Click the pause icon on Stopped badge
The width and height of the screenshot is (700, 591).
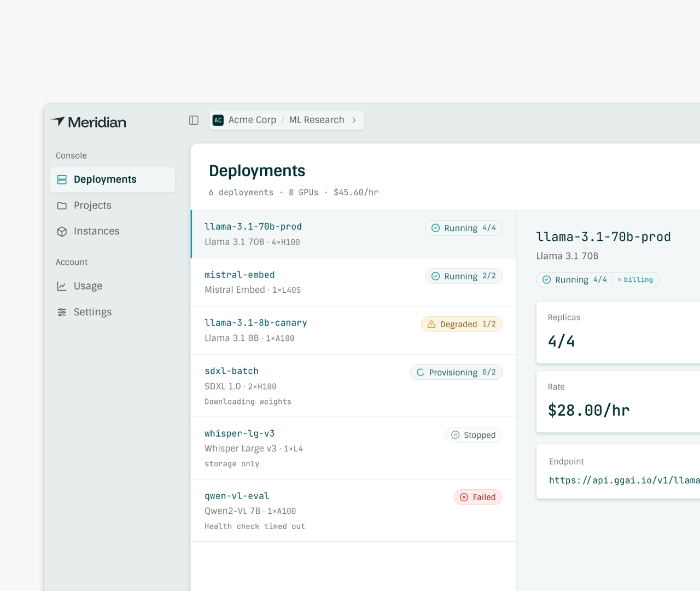(456, 435)
